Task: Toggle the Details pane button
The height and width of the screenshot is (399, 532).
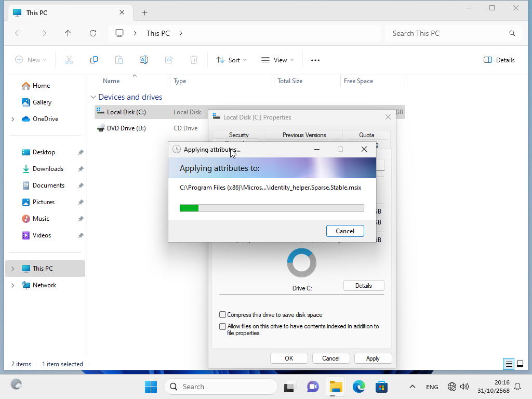Action: tap(499, 60)
